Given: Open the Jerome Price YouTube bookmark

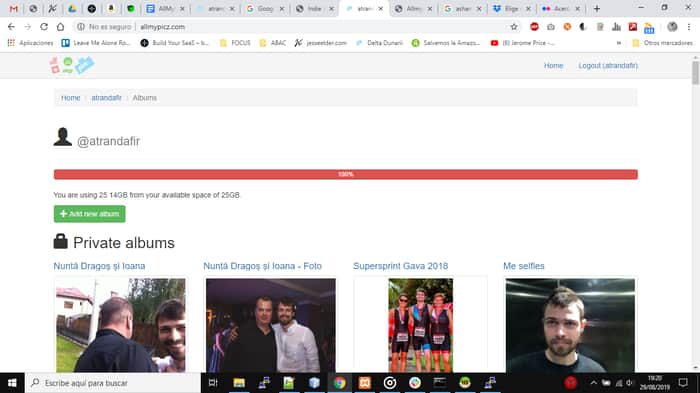Looking at the screenshot, I should pos(523,43).
